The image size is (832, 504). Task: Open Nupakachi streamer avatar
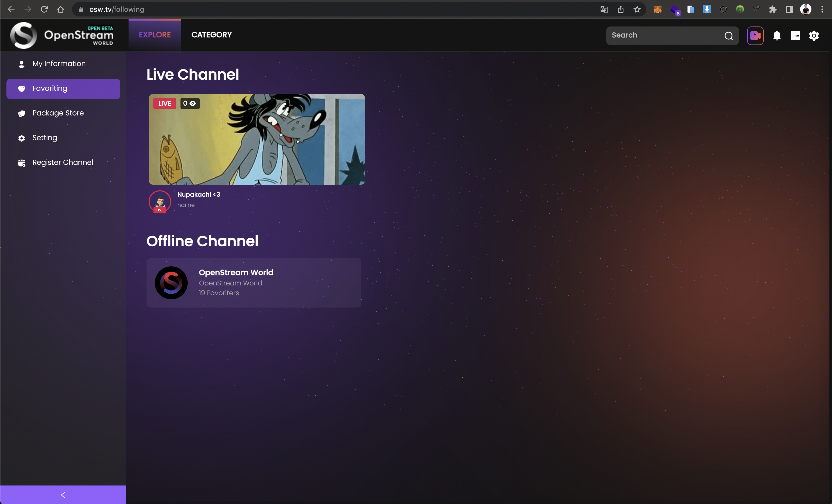tap(160, 202)
